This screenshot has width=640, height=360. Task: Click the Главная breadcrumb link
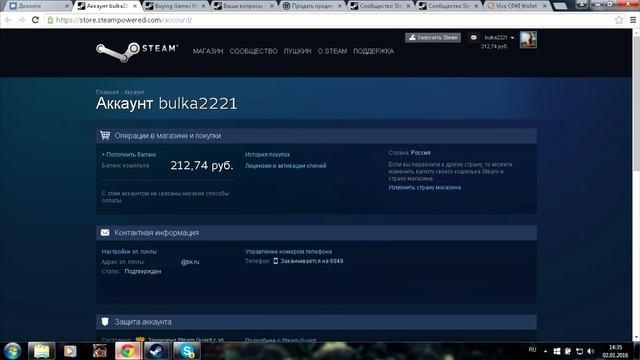tap(107, 92)
